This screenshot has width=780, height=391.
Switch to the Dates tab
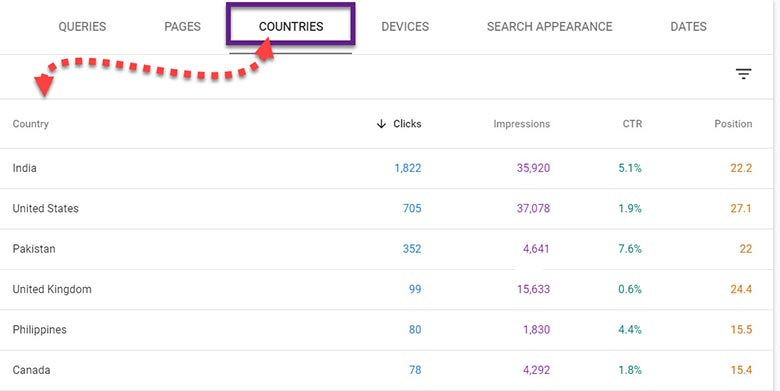pos(688,26)
